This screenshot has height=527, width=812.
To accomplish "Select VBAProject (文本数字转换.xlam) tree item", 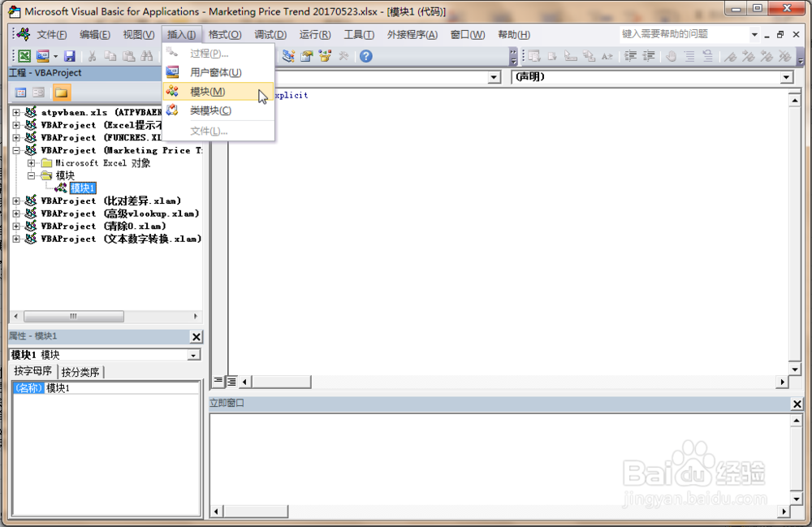I will 121,240.
